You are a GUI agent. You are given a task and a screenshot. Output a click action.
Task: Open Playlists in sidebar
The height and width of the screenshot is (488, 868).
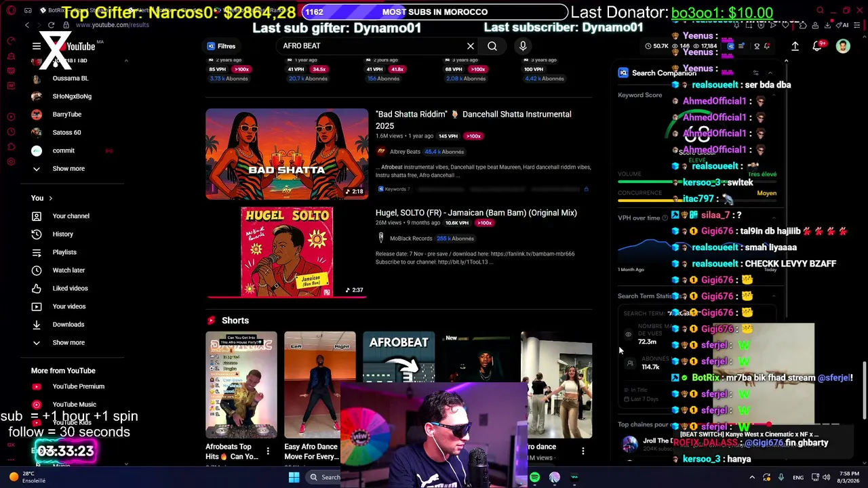point(64,253)
